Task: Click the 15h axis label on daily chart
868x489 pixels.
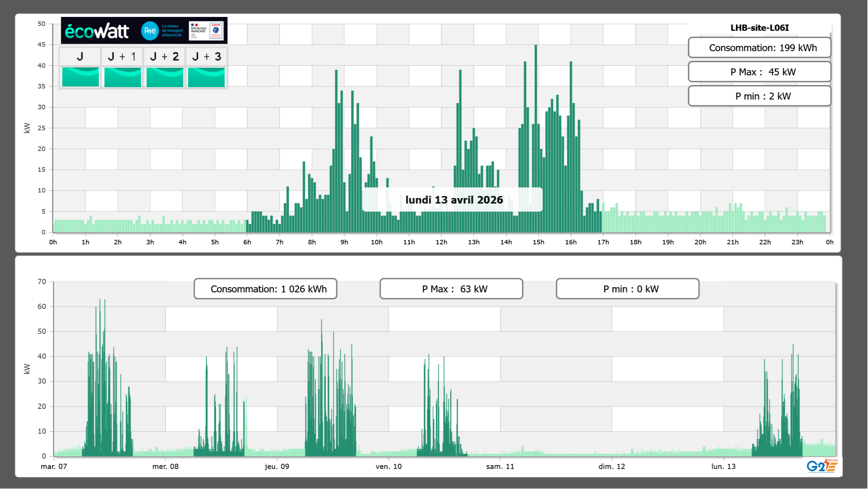Action: pos(538,242)
